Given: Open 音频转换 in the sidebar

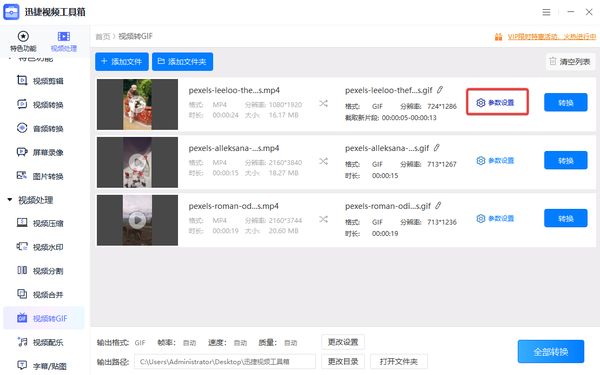Looking at the screenshot, I should point(48,129).
